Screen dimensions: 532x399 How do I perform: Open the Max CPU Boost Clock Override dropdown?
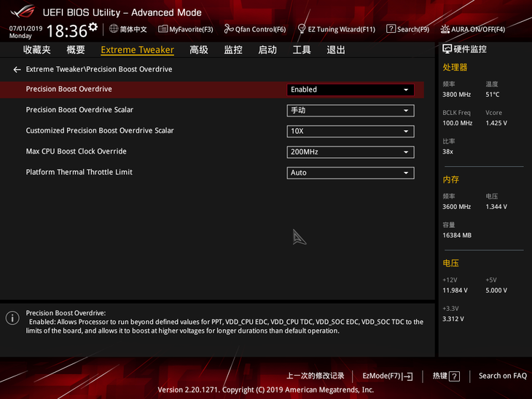click(350, 152)
